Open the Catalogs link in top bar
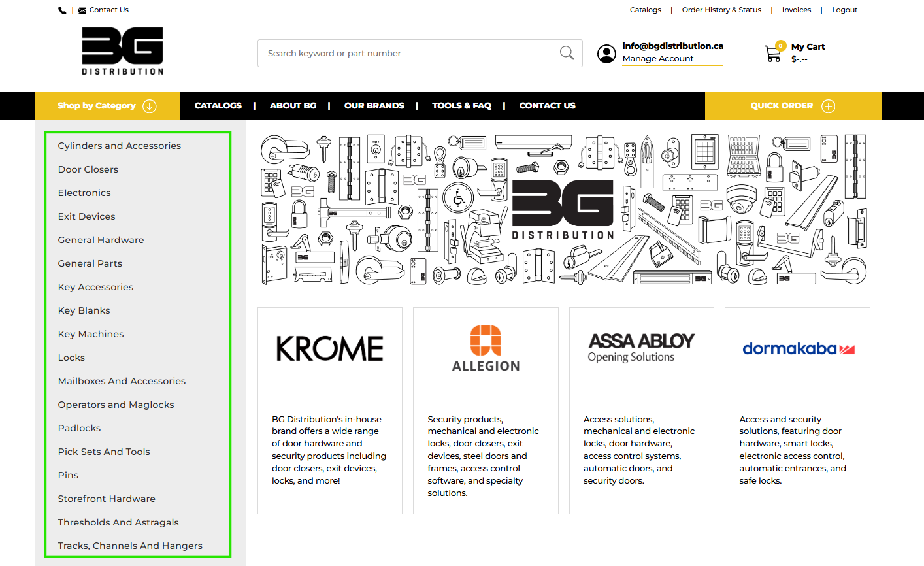Viewport: 924px width, 566px height. [646, 10]
